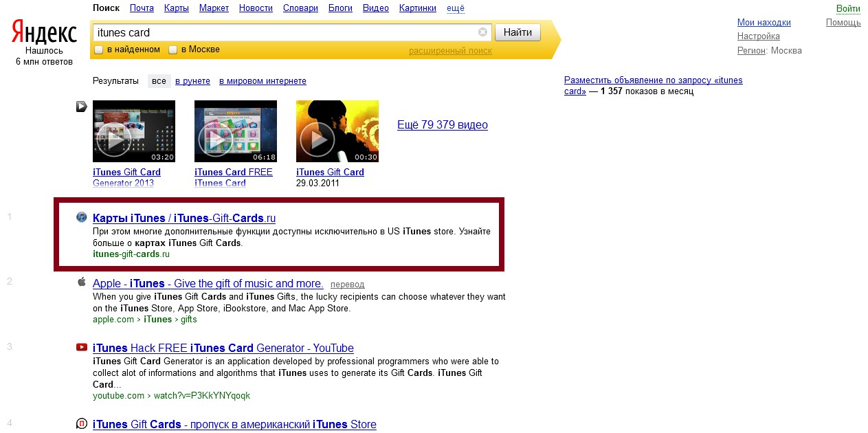This screenshot has width=868, height=433.
Task: Open result 'Карты iTunes / iTunes-Gift-Cards.ru'
Action: [x=184, y=219]
